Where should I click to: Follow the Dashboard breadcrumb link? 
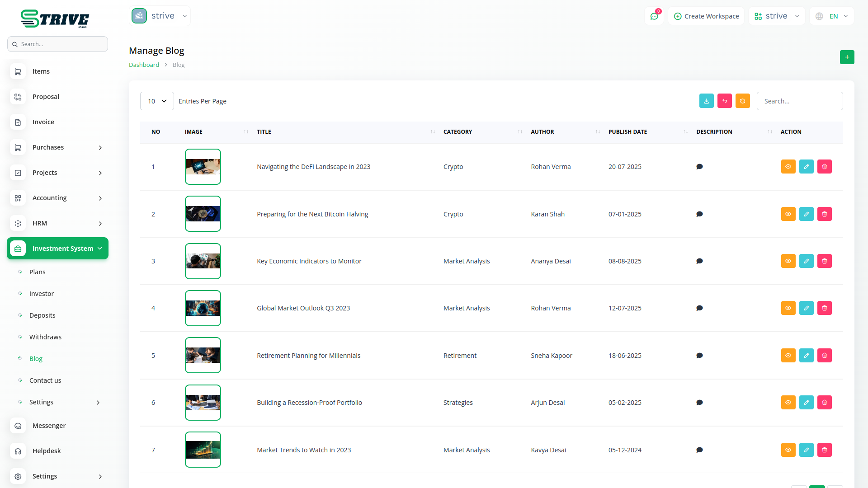click(144, 65)
